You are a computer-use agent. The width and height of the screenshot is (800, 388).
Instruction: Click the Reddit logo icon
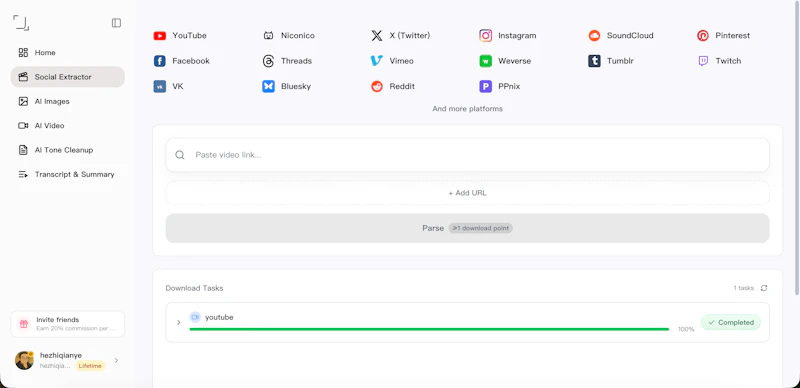click(377, 87)
